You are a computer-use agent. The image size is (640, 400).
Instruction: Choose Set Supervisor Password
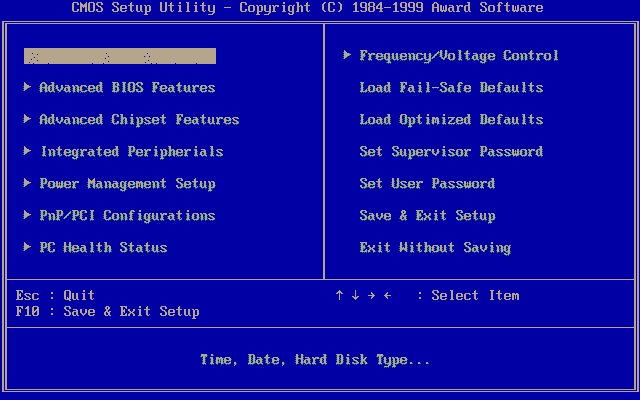point(451,152)
